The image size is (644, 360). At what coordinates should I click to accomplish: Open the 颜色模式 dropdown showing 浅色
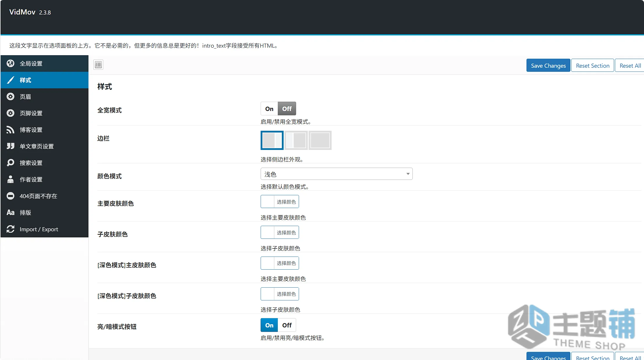coord(337,174)
